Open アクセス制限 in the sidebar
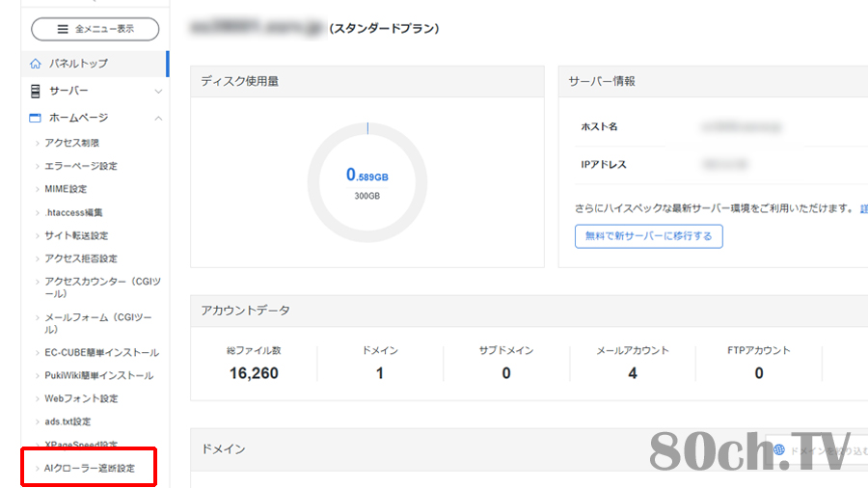Image resolution: width=868 pixels, height=488 pixels. 71,143
